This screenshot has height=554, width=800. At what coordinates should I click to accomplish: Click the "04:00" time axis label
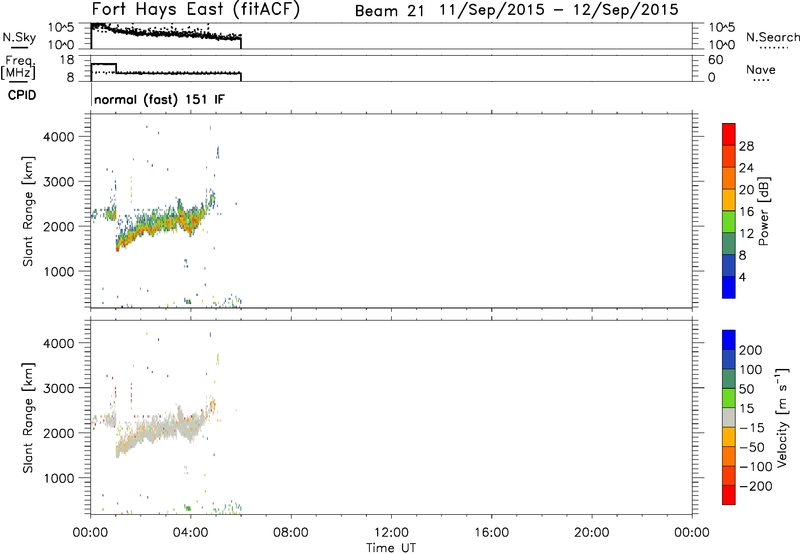191,533
